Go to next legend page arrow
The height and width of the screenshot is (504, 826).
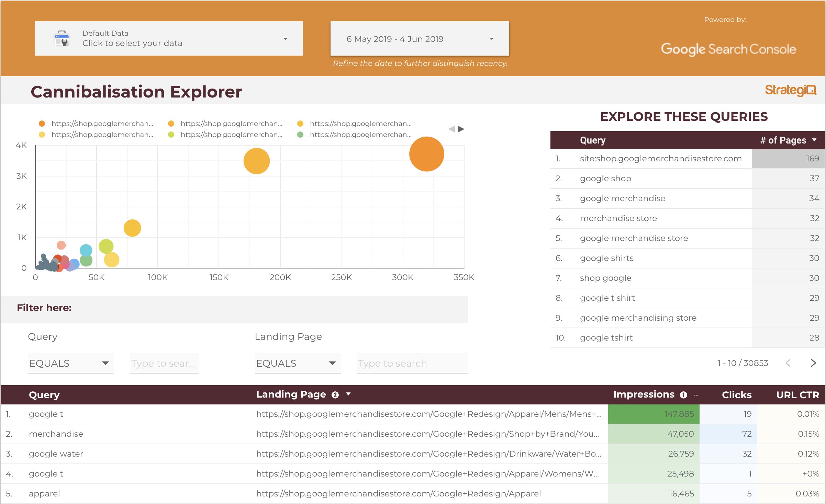point(461,129)
